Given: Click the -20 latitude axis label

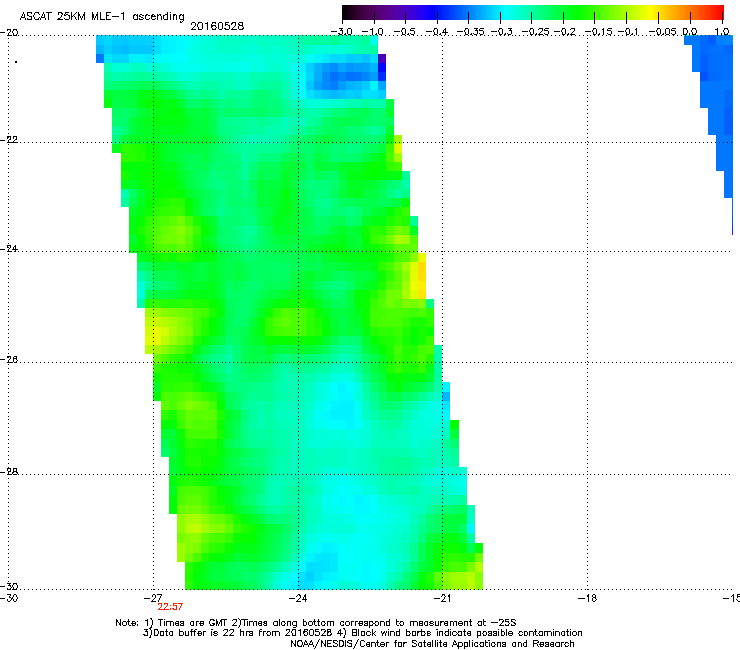Looking at the screenshot, I should (x=9, y=33).
